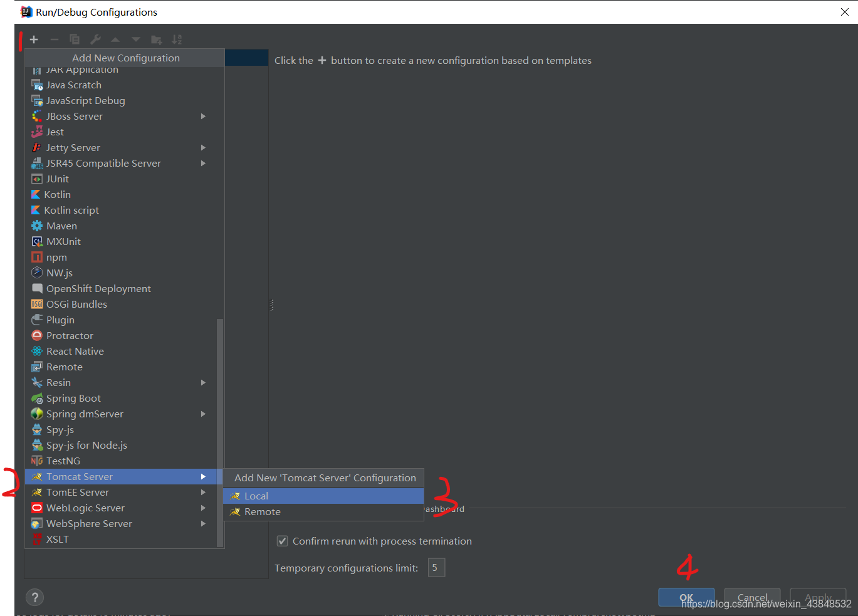Click the JUnit icon
The width and height of the screenshot is (858, 616).
pyautogui.click(x=37, y=179)
